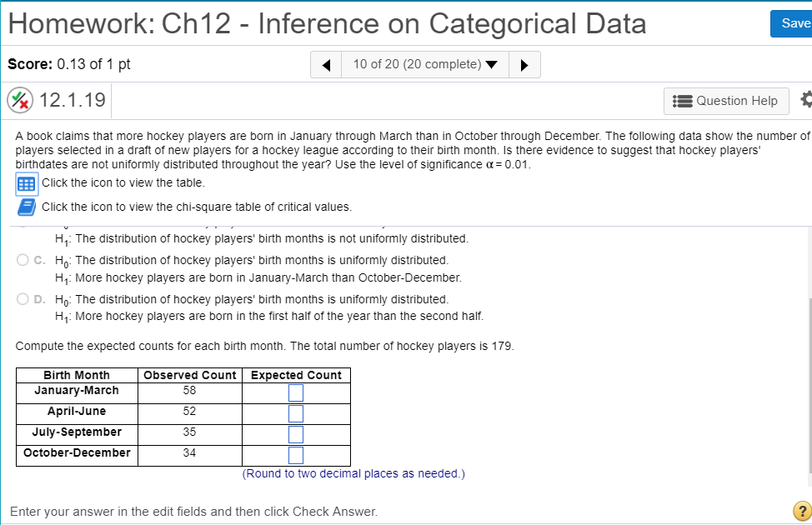
Task: Open the Question Help list icon
Action: [x=684, y=100]
